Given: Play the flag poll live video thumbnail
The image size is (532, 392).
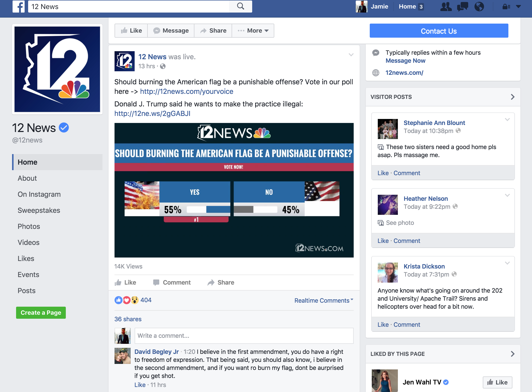Looking at the screenshot, I should 234,190.
